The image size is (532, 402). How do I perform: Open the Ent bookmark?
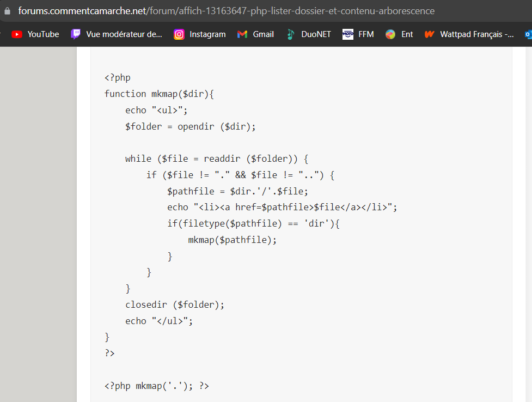[399, 34]
